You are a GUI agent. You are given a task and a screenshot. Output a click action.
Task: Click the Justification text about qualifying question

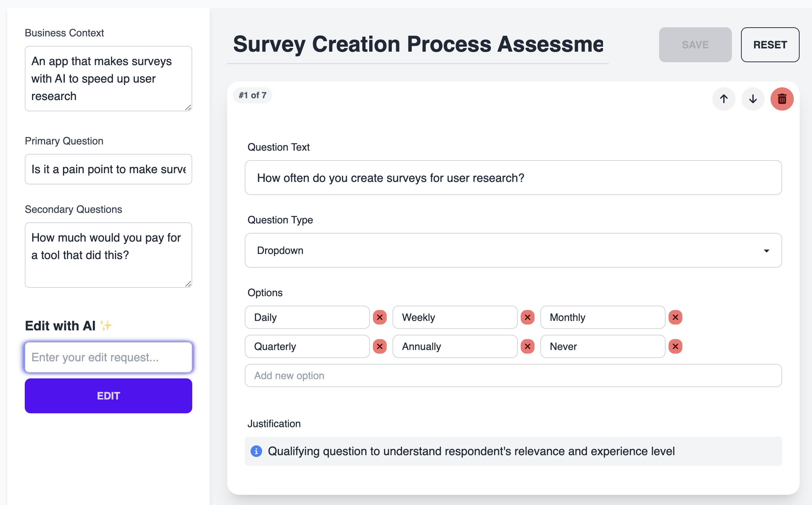click(471, 451)
